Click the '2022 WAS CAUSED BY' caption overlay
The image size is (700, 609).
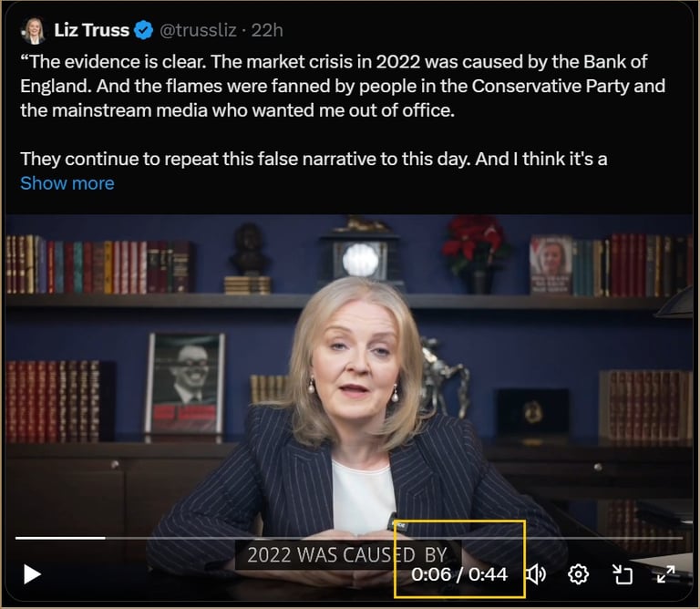coord(347,555)
